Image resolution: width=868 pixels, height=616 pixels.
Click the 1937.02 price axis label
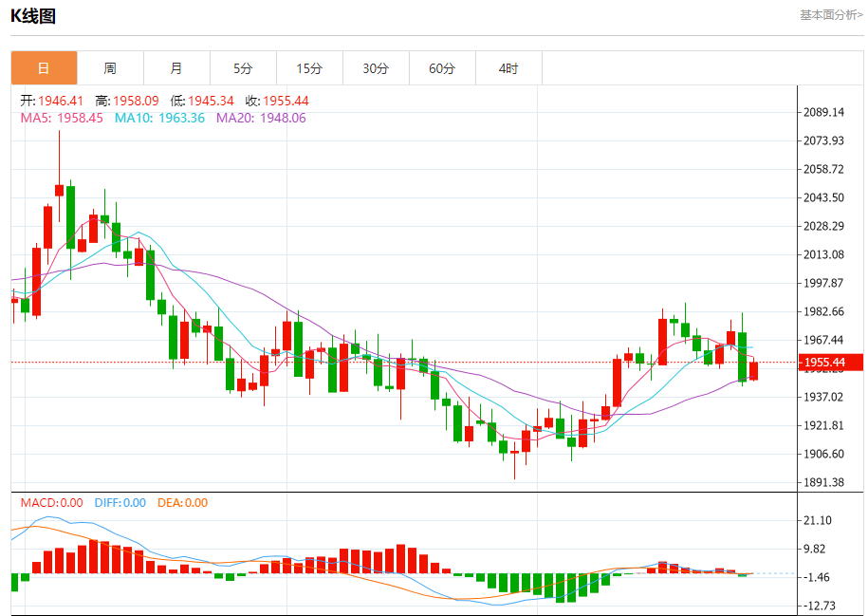pyautogui.click(x=823, y=397)
